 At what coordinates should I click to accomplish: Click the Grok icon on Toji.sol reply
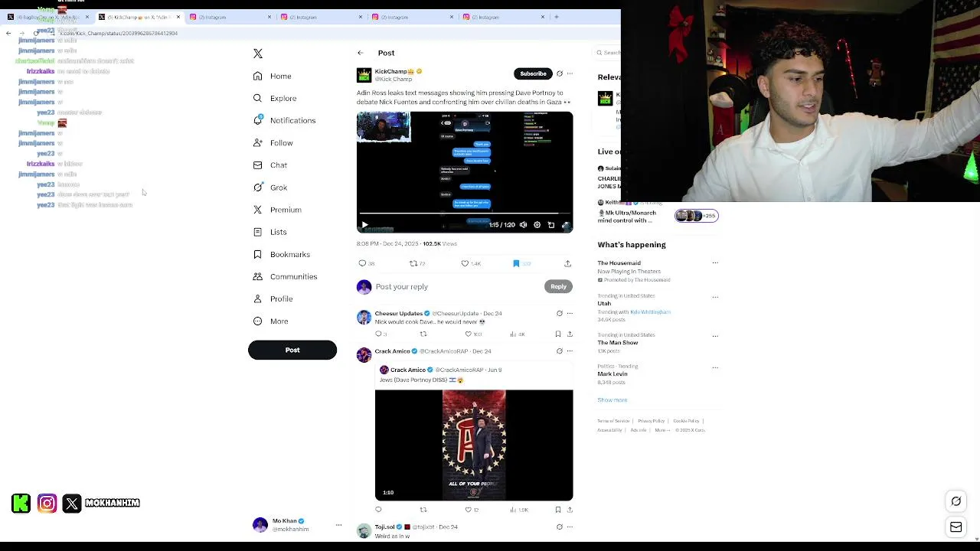[559, 527]
